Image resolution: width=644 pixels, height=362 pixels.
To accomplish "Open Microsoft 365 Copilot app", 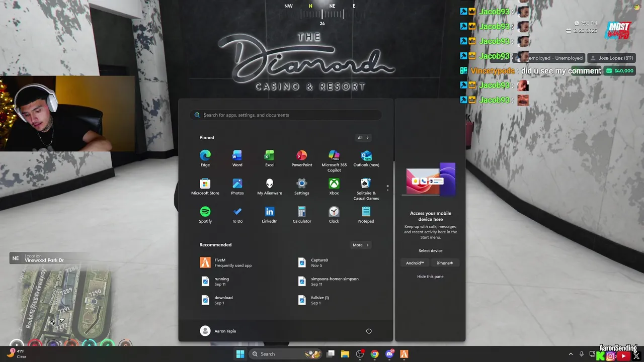I will (x=334, y=161).
